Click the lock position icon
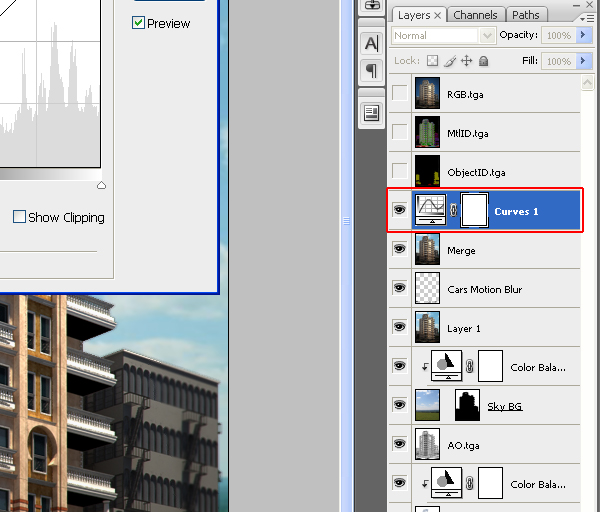This screenshot has width=600, height=512. coord(466,61)
